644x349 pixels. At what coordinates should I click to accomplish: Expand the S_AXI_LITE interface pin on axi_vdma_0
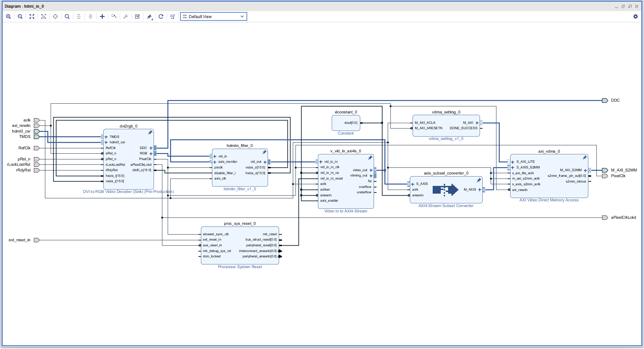click(513, 162)
